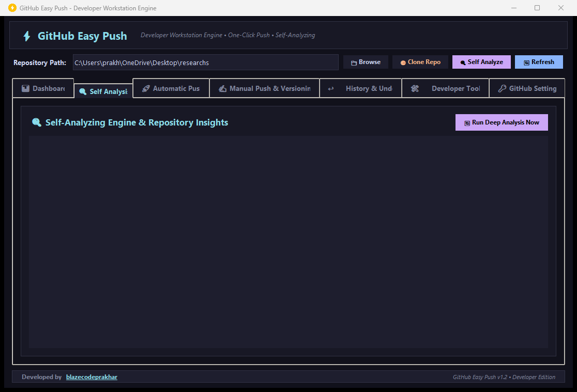The image size is (577, 392).
Task: Click the Developed by footer text
Action: click(x=41, y=377)
